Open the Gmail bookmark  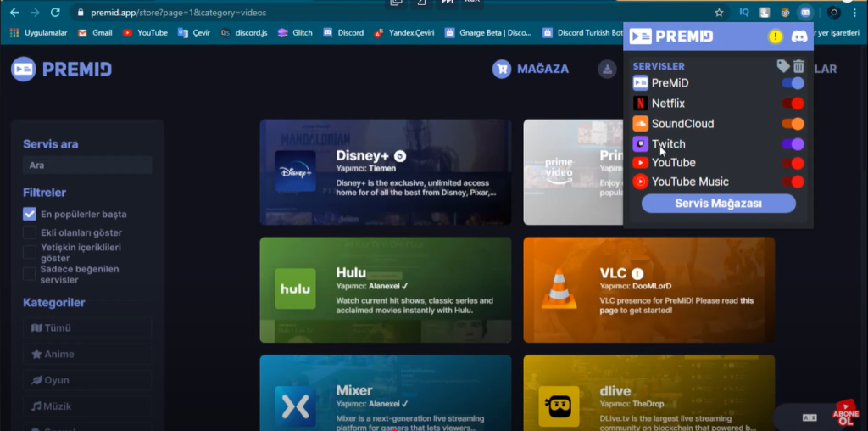(95, 33)
